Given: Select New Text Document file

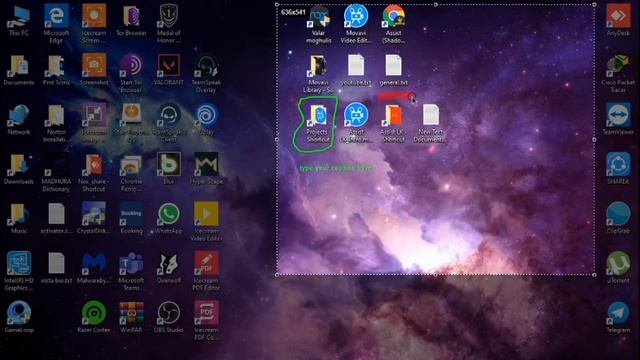Looking at the screenshot, I should [x=431, y=123].
